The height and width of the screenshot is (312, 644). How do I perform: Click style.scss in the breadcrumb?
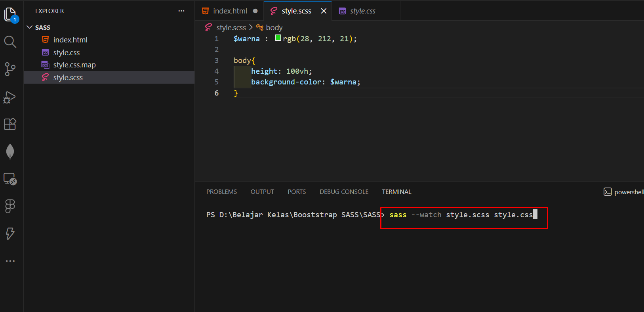[x=231, y=27]
